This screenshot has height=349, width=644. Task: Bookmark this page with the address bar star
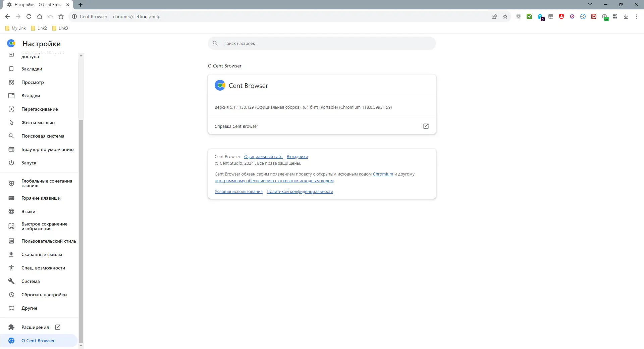pyautogui.click(x=505, y=16)
